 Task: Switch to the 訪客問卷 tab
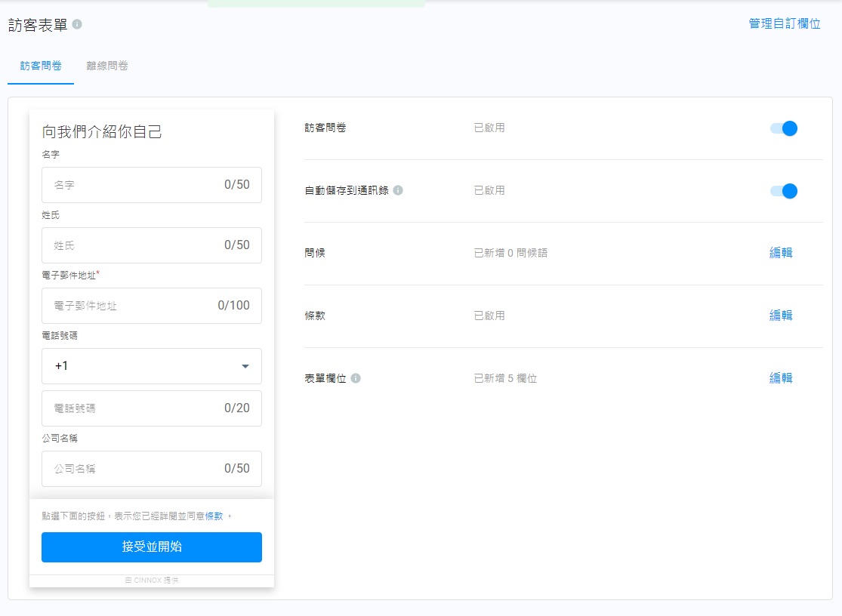click(x=41, y=66)
